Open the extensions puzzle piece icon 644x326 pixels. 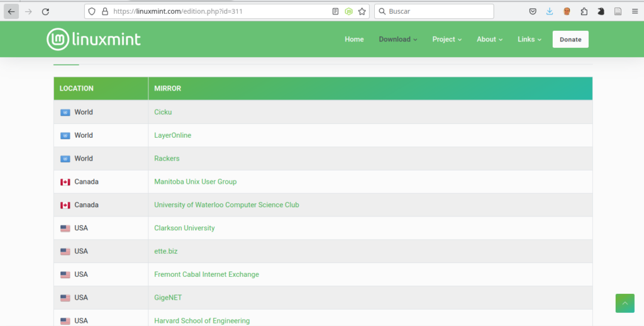pyautogui.click(x=584, y=11)
